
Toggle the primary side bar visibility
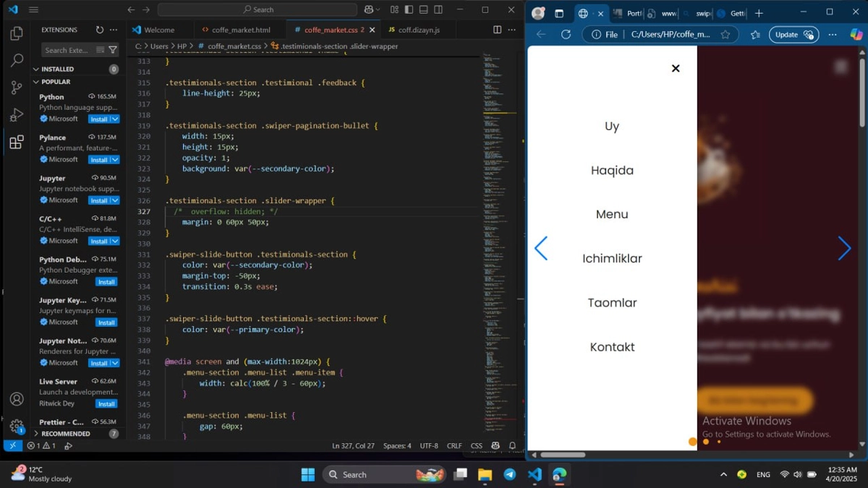coord(409,10)
